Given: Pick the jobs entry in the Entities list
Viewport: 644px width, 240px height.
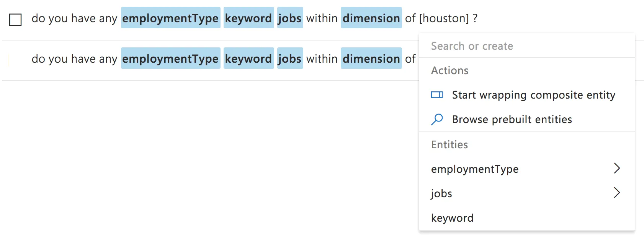Looking at the screenshot, I should [441, 193].
